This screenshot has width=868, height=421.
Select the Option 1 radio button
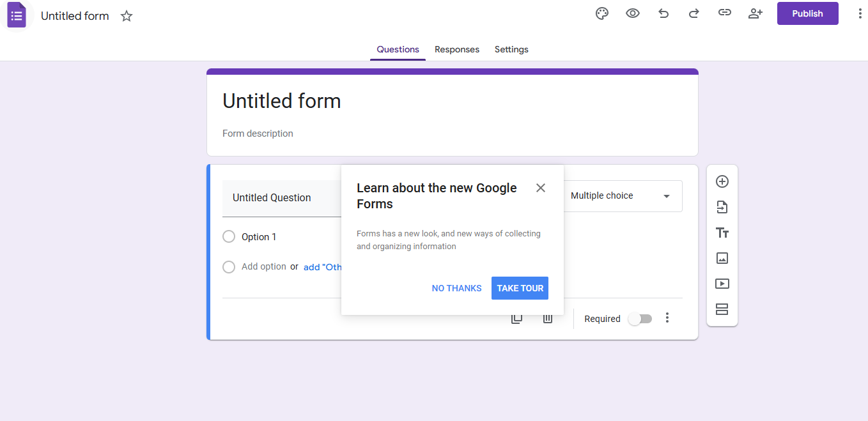click(229, 236)
